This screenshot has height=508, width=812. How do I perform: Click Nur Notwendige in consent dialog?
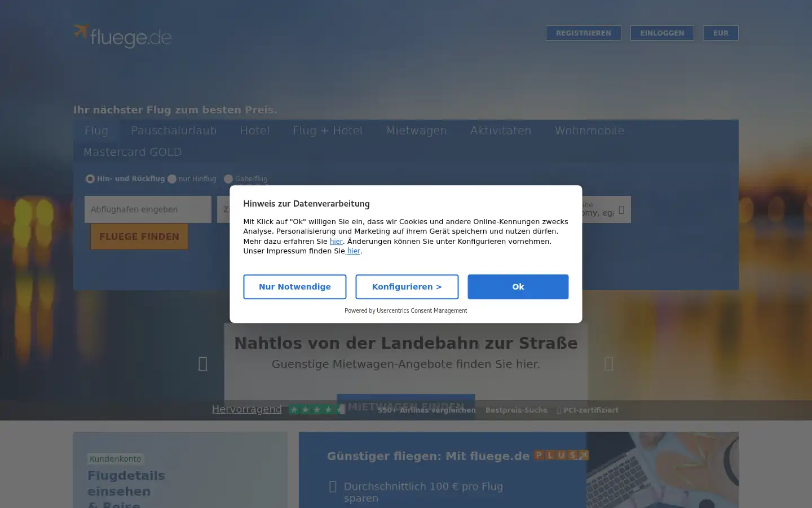tap(295, 287)
